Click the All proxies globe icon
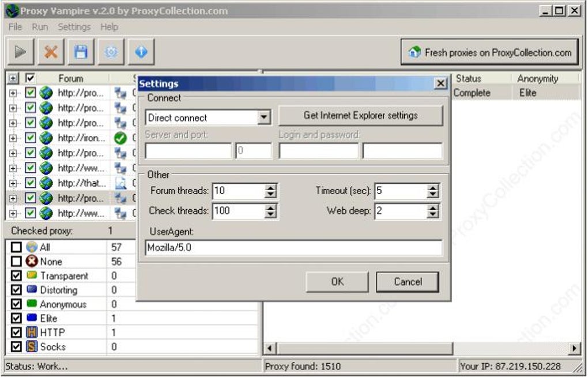This screenshot has width=588, height=378. coord(32,247)
